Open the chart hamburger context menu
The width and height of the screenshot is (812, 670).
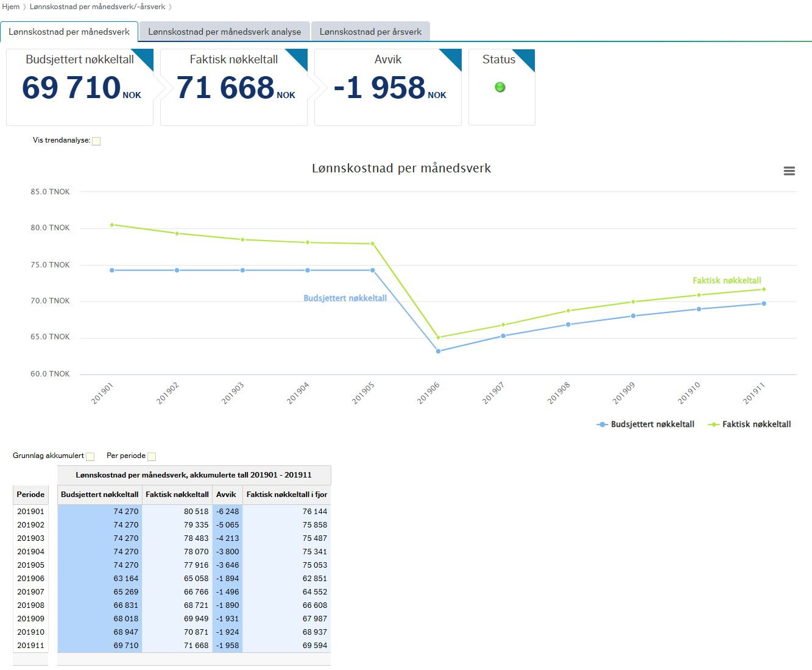pos(789,171)
